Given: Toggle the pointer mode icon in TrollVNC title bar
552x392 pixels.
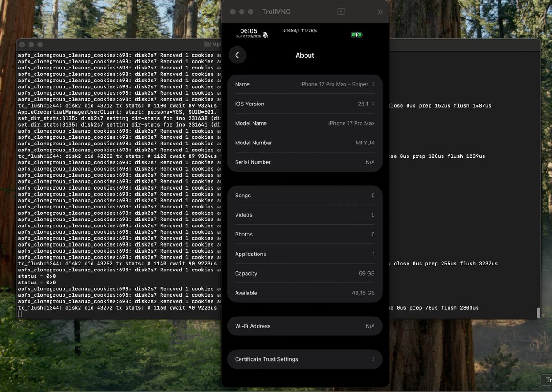Looking at the screenshot, I should 341,12.
